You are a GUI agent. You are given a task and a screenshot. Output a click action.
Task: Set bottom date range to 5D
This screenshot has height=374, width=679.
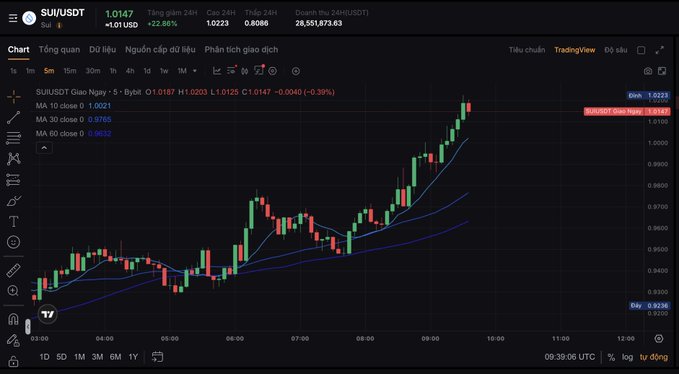coord(61,357)
